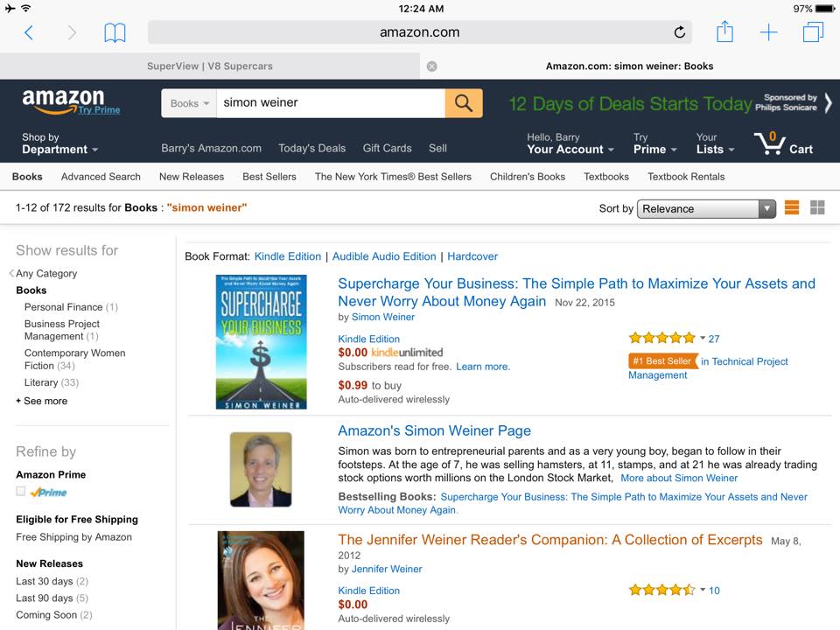Viewport: 840px width, 630px height.
Task: Filter by Personal Finance category
Action: point(71,307)
